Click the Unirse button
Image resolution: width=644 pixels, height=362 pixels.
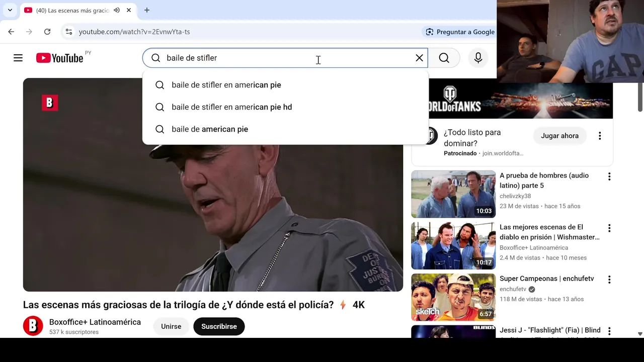click(x=171, y=327)
